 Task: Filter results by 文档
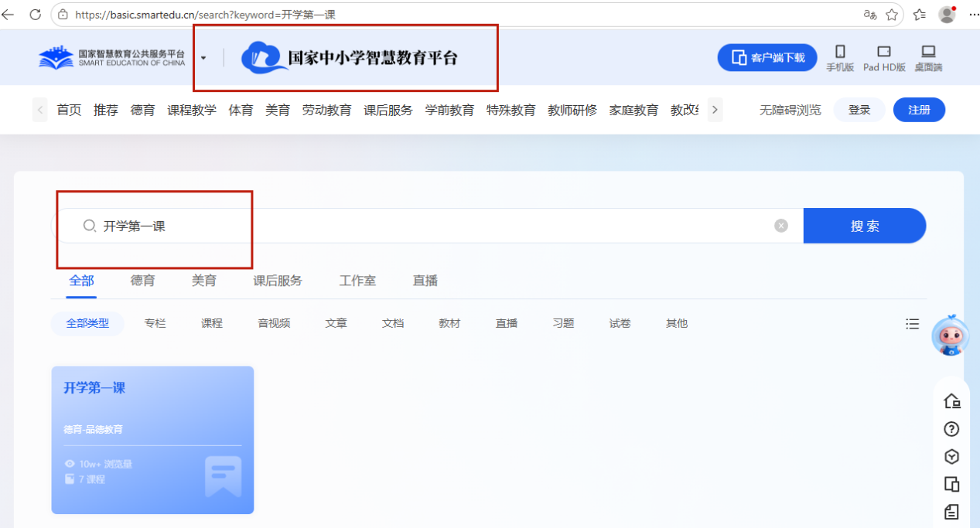(x=393, y=323)
